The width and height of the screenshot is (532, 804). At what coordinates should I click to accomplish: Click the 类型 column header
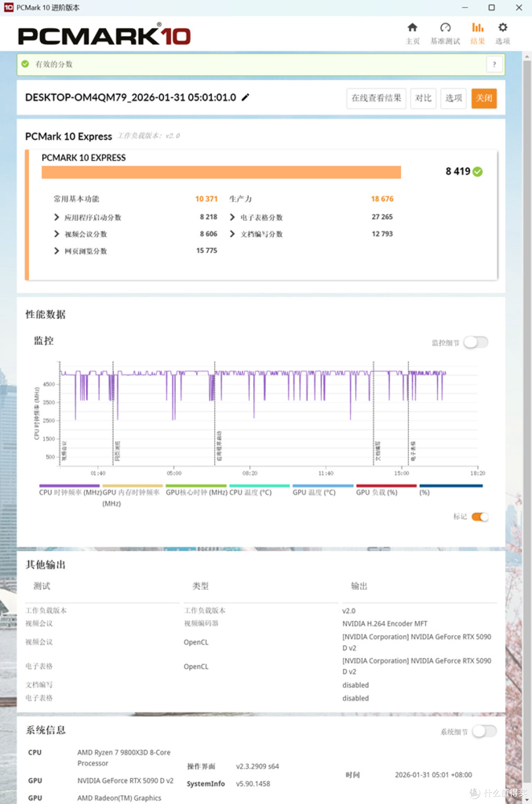[200, 586]
